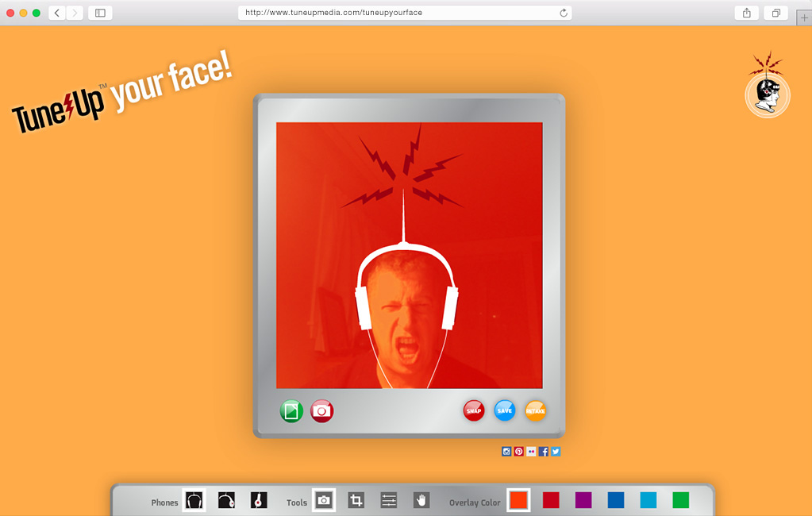Viewport: 812px width, 516px height.
Task: Choose the third headphones style option
Action: pos(259,500)
